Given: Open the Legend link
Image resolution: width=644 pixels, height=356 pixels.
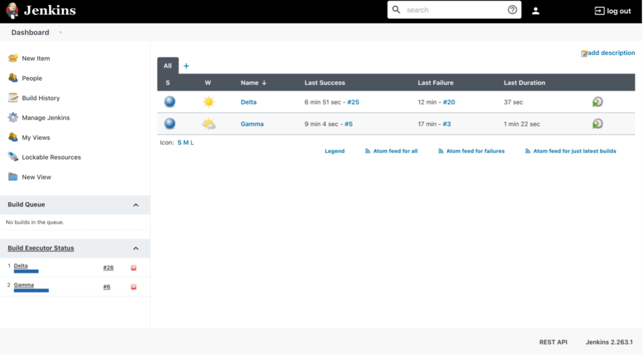Looking at the screenshot, I should tap(335, 151).
